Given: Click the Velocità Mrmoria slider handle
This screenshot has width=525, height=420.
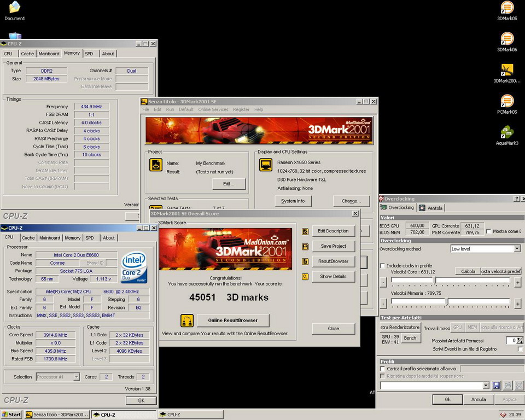Looking at the screenshot, I should click(x=447, y=302).
